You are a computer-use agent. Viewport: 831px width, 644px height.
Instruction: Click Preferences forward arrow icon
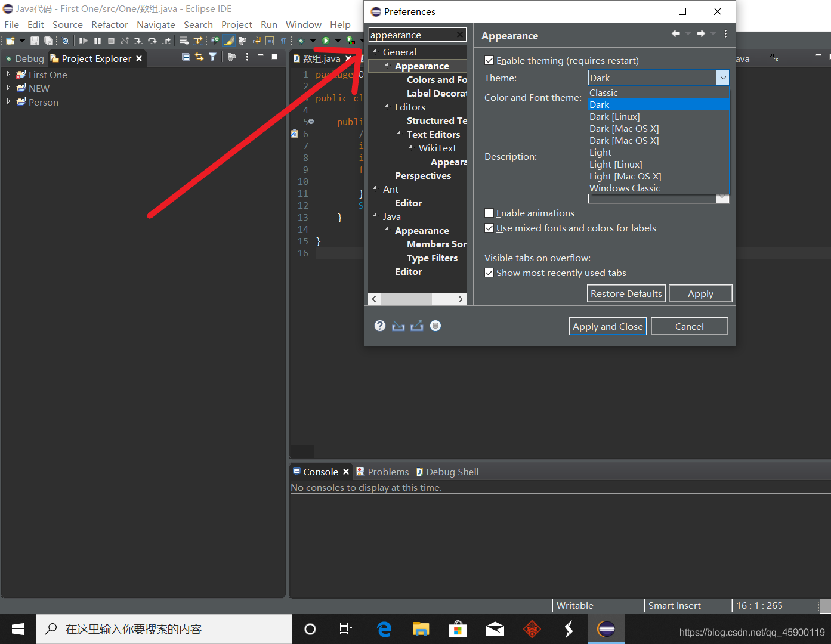(x=701, y=33)
